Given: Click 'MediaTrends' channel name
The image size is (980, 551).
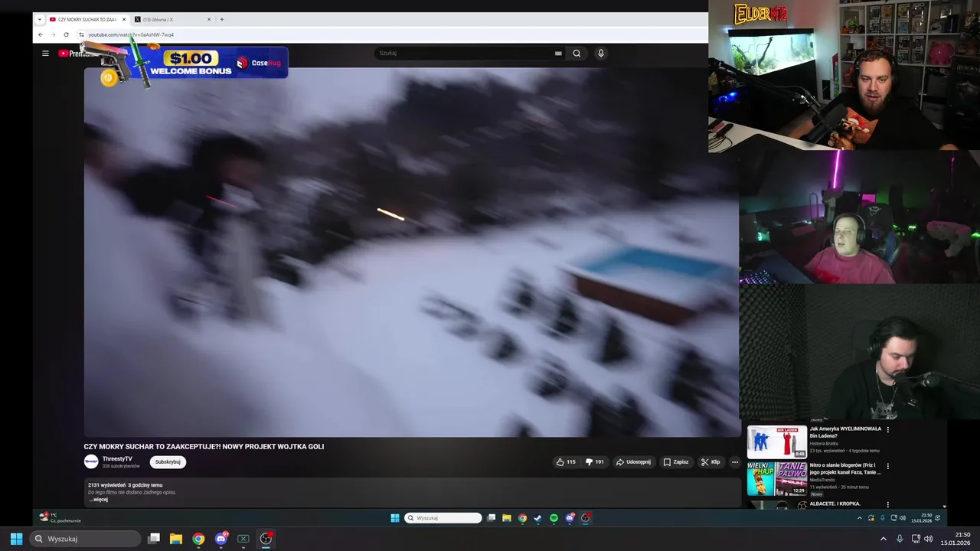Looking at the screenshot, I should [x=823, y=481].
